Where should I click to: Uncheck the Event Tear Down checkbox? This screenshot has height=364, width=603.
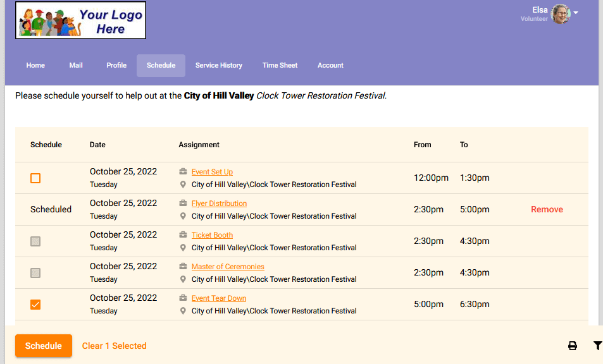(x=35, y=305)
